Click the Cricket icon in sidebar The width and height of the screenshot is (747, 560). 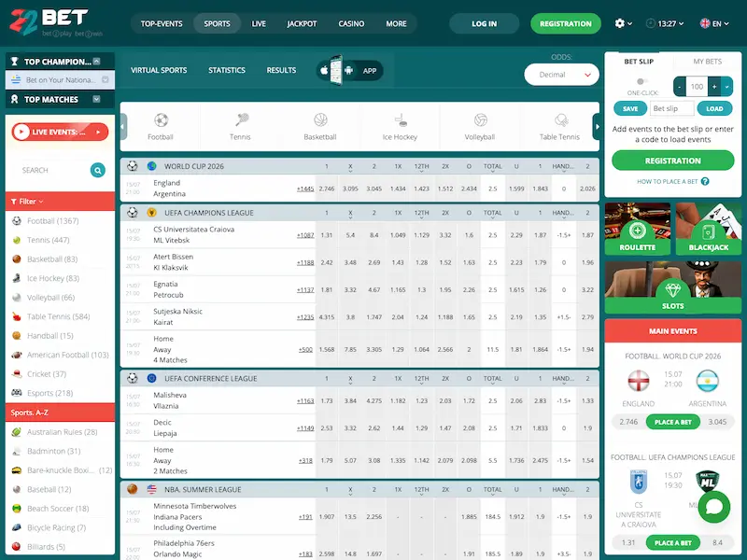[17, 374]
